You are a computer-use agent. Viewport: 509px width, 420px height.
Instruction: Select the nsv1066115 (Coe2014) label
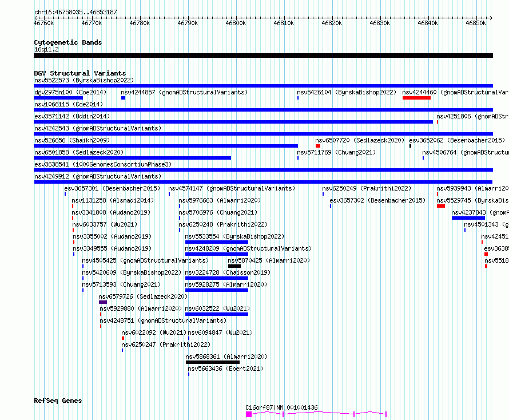(69, 104)
